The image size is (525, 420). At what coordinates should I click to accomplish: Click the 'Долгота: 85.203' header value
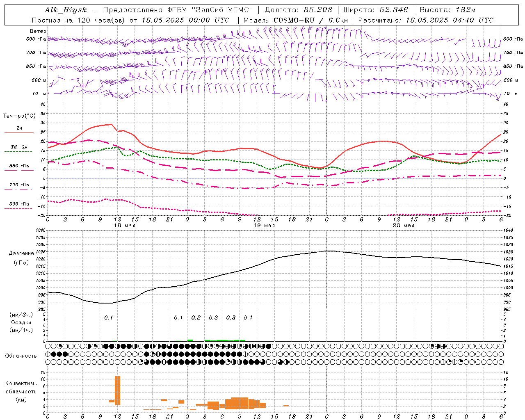click(298, 10)
